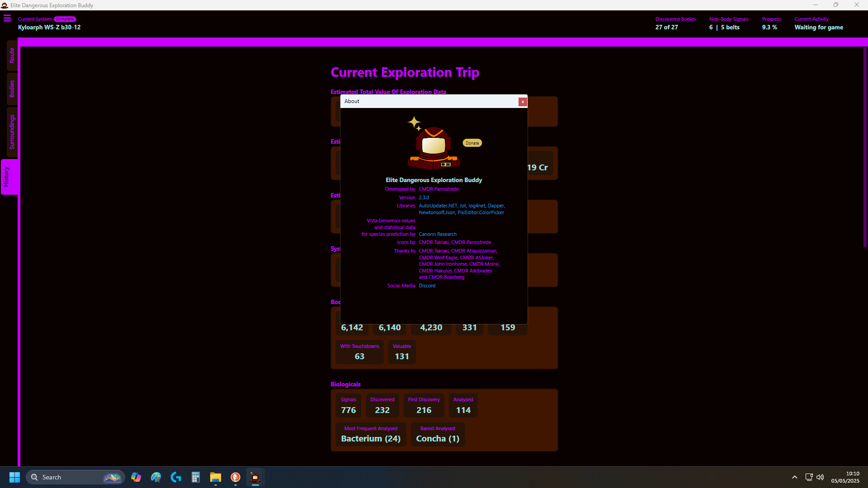Open the Canonn Research link
Image resolution: width=868 pixels, height=488 pixels.
pyautogui.click(x=438, y=234)
